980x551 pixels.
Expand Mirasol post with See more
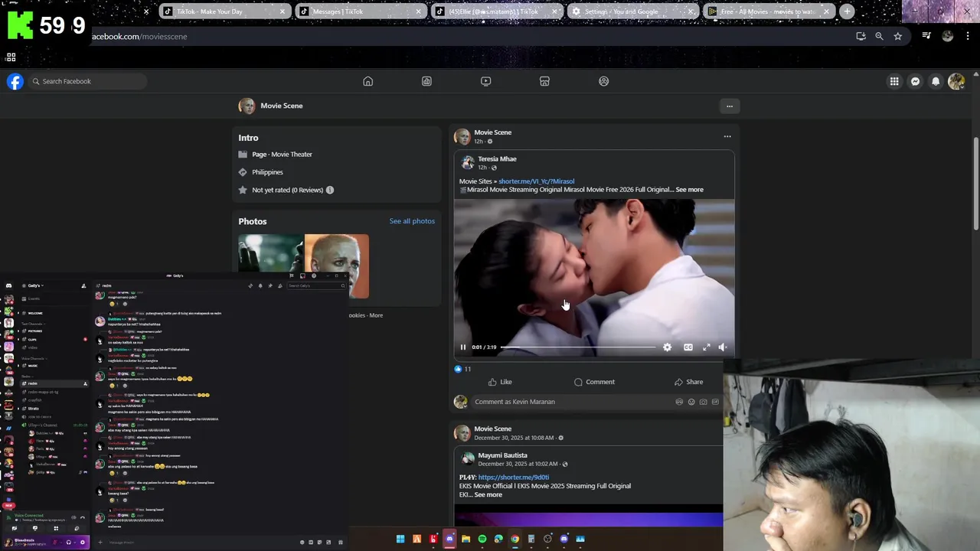point(689,190)
